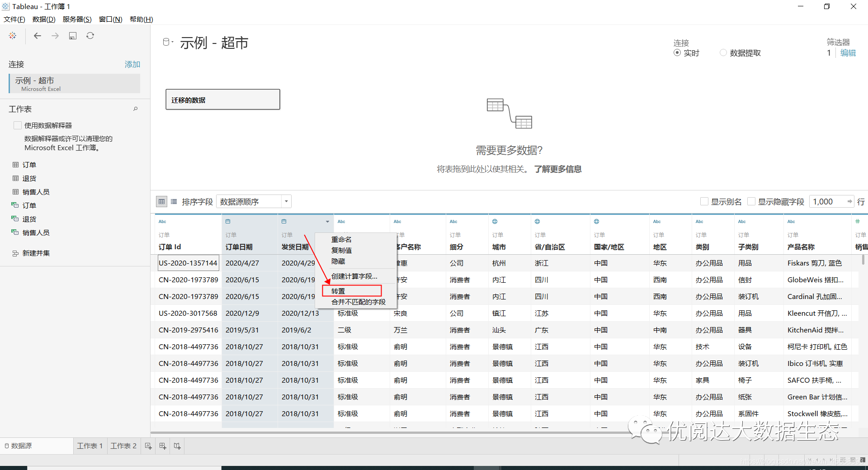Screen dimensions: 868x470
Task: Click the vertical scrollbar of data grid
Action: pos(863,260)
